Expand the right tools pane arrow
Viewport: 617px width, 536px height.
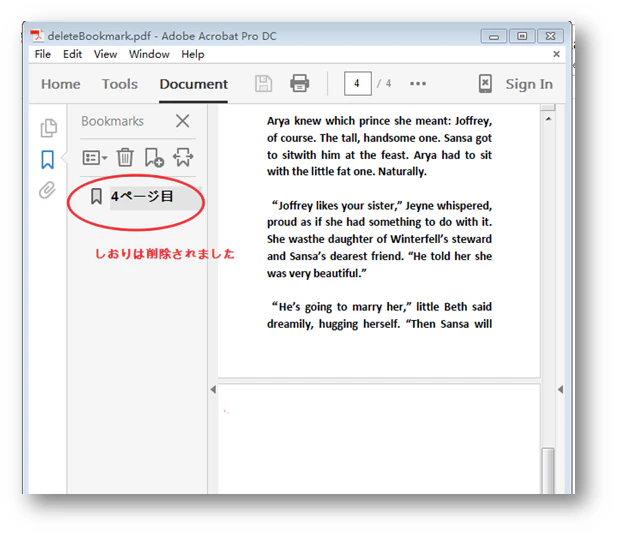point(560,390)
